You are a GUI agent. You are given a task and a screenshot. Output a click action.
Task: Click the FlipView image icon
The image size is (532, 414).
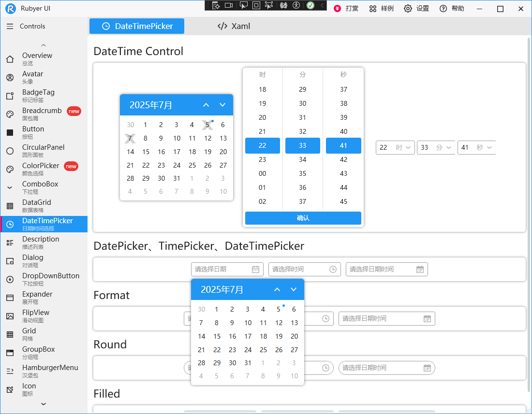[10, 316]
